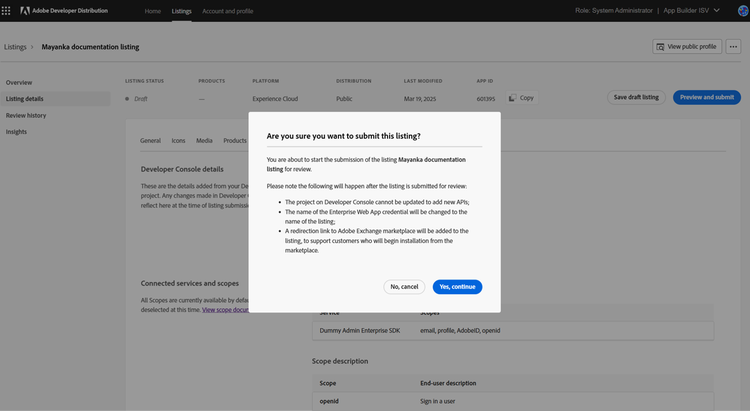750x413 pixels.
Task: Open the more options ellipsis button
Action: tap(733, 46)
